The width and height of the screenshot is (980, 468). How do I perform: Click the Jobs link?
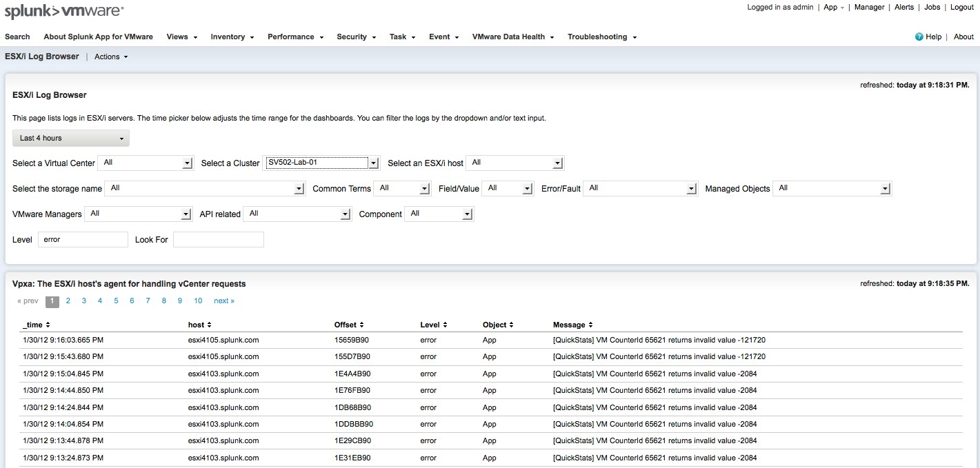click(932, 7)
